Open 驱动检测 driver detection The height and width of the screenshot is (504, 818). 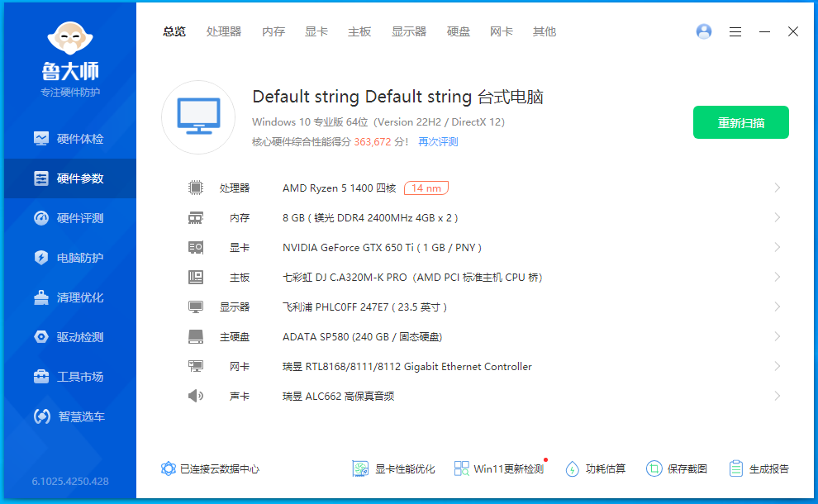(69, 337)
